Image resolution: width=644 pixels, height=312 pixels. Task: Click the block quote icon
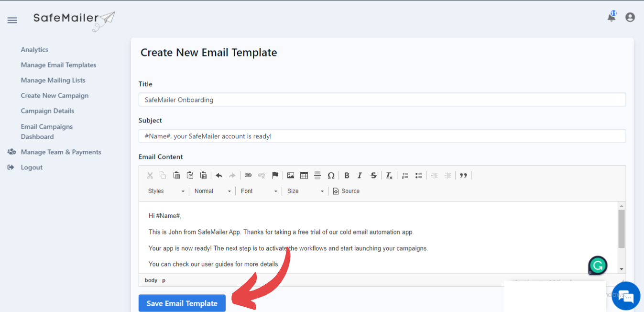point(463,176)
